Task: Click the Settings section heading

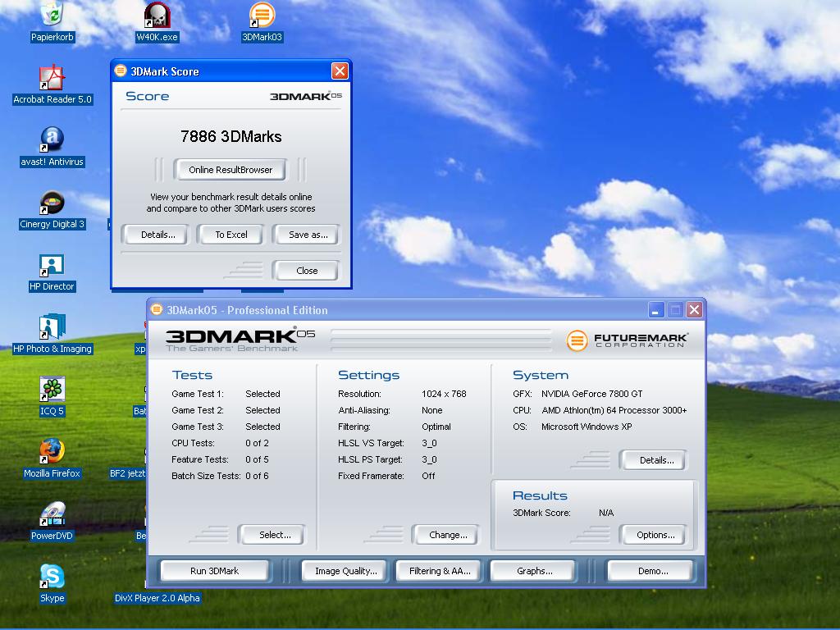Action: click(368, 375)
